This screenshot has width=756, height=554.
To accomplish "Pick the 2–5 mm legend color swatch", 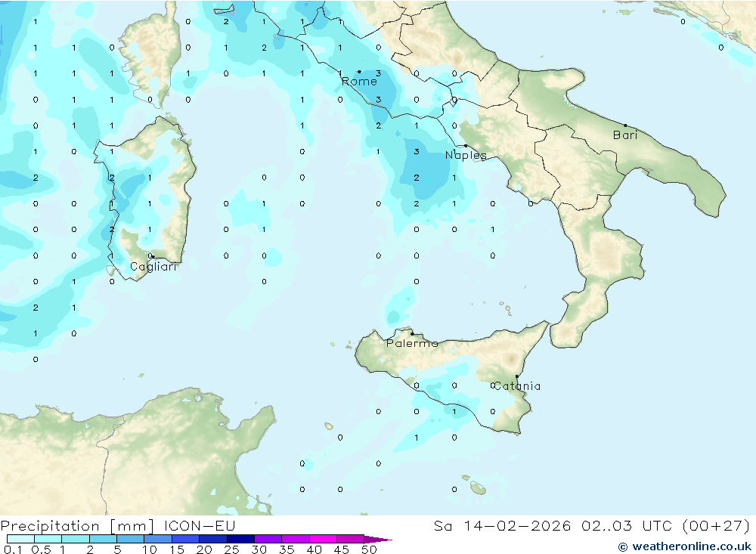I will 103,539.
